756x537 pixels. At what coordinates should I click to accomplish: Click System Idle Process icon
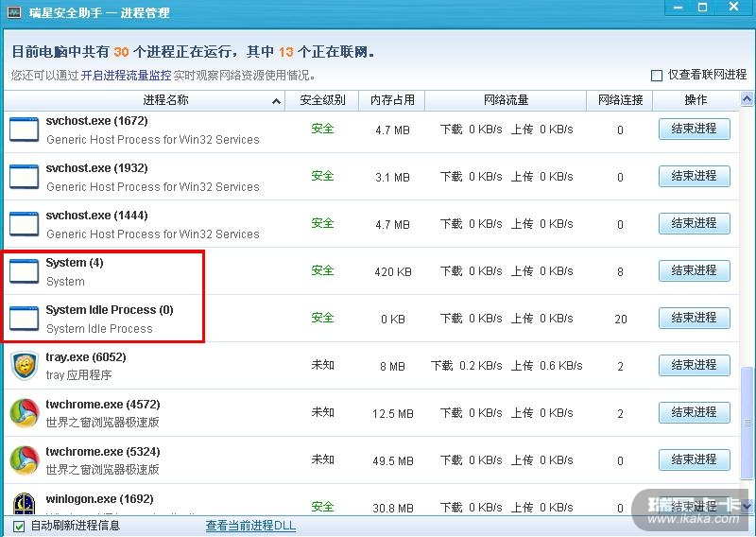coord(25,319)
